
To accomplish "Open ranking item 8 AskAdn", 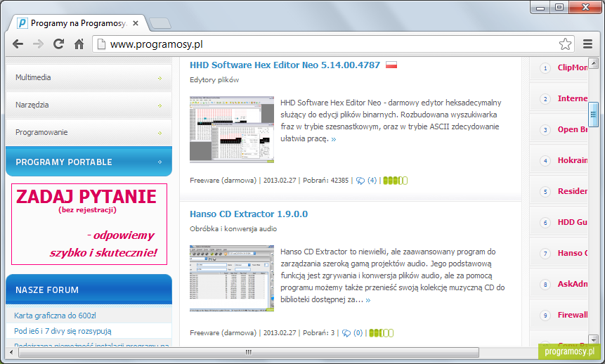I will tap(573, 284).
